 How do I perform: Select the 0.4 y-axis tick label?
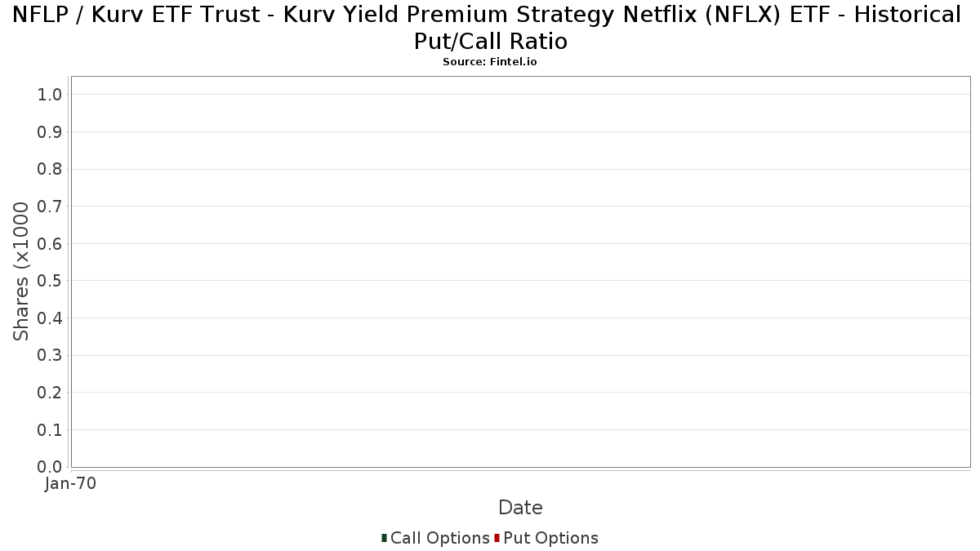(50, 318)
